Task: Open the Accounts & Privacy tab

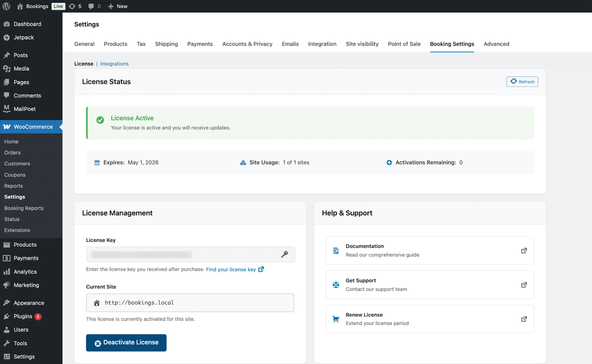Action: coord(248,44)
